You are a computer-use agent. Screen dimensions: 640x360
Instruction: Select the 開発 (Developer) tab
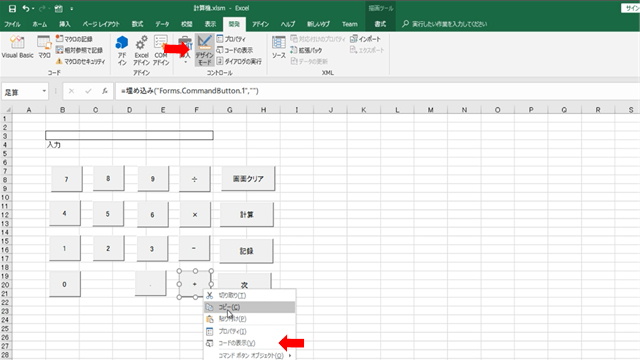(x=234, y=24)
